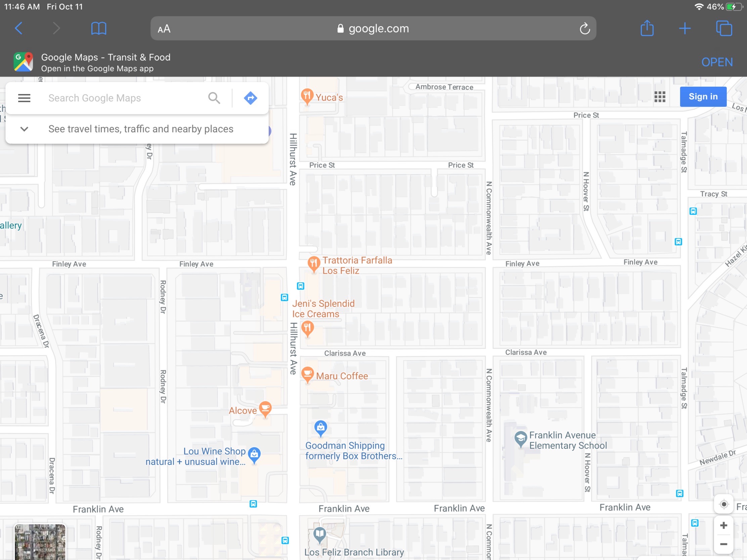The height and width of the screenshot is (560, 747).
Task: Expand the travel times panel chevron
Action: pyautogui.click(x=24, y=129)
